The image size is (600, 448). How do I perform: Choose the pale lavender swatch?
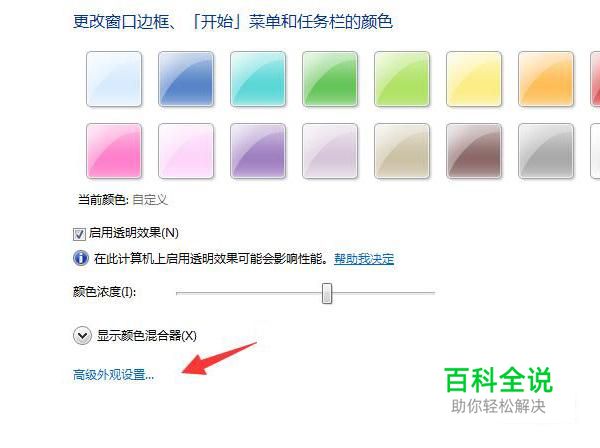click(330, 151)
